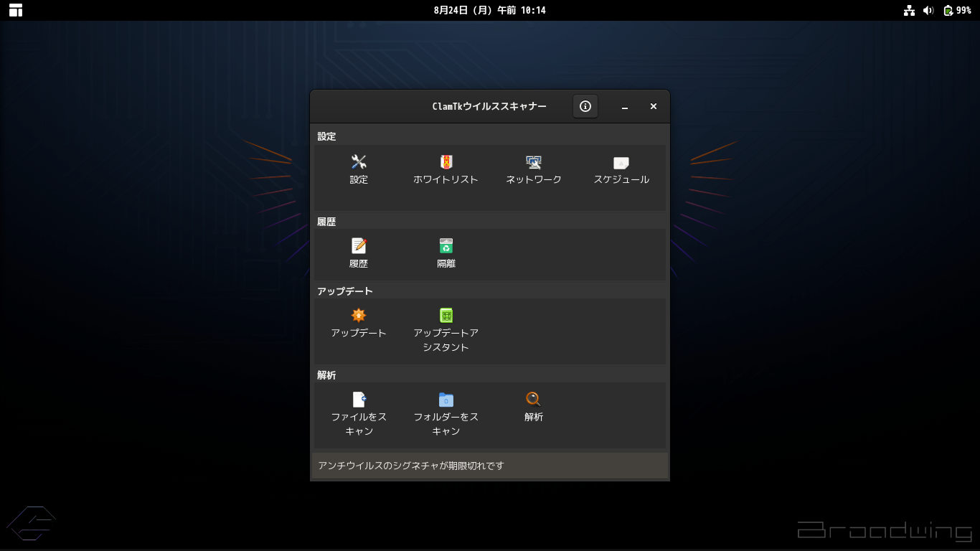
Task: Click the volume speaker icon
Action: pyautogui.click(x=928, y=10)
